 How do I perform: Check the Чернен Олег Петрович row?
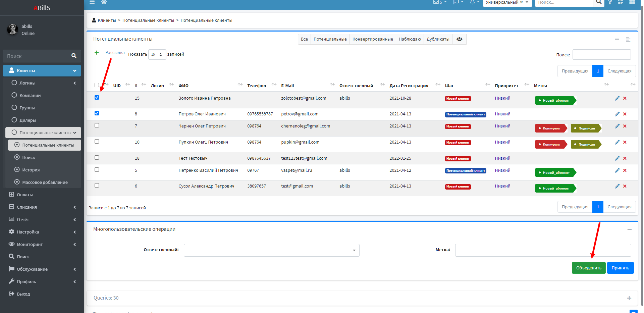click(97, 125)
